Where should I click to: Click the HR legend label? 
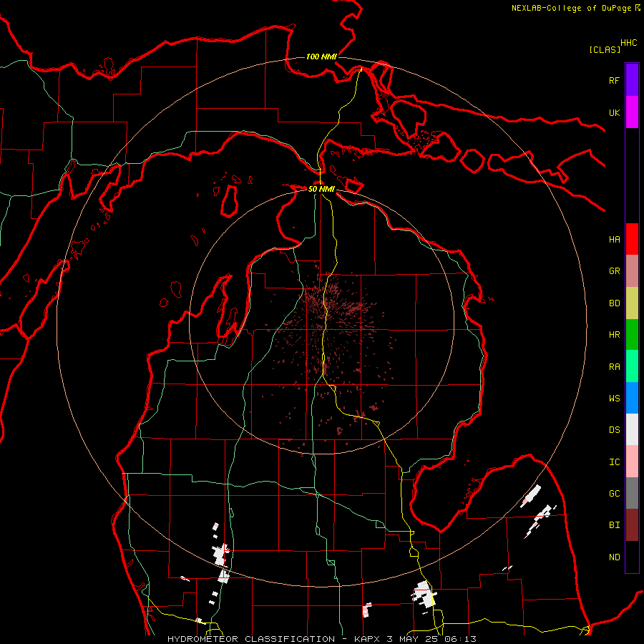(x=614, y=335)
